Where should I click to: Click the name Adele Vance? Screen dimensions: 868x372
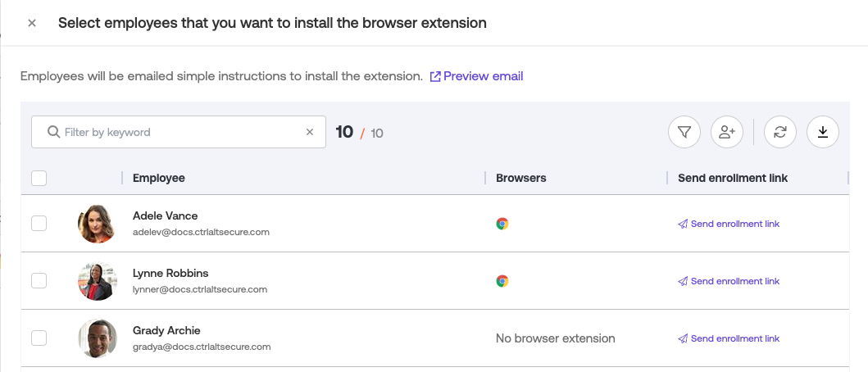(x=165, y=215)
